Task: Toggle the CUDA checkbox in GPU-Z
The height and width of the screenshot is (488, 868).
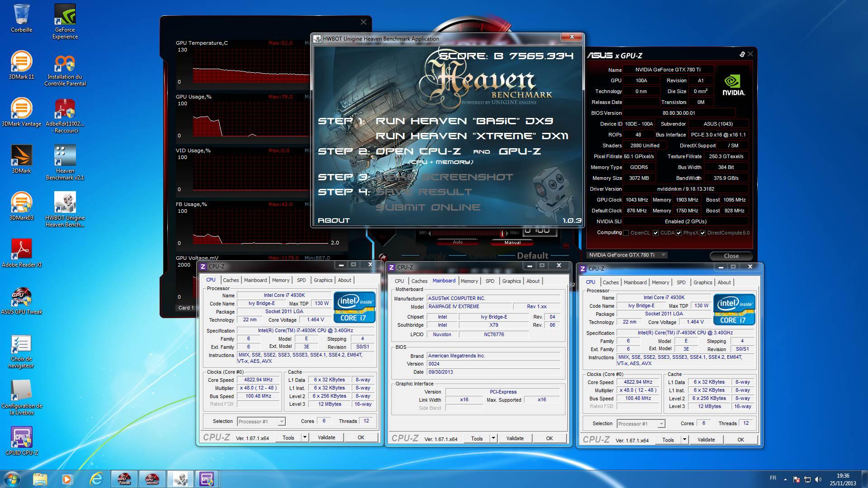Action: coord(656,233)
